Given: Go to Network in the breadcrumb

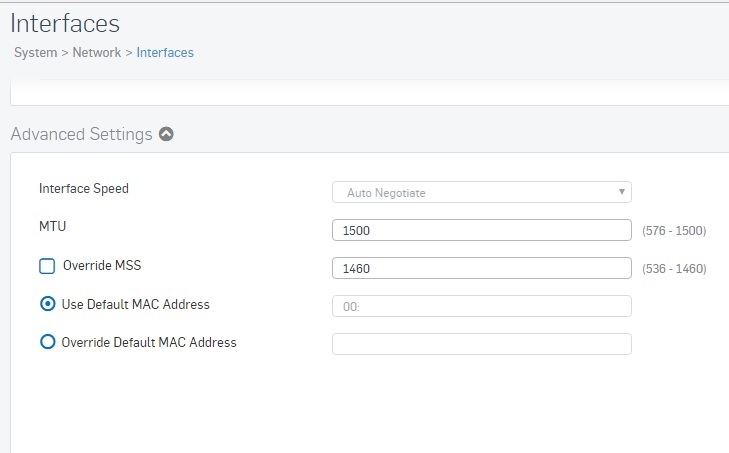Looking at the screenshot, I should [x=97, y=53].
